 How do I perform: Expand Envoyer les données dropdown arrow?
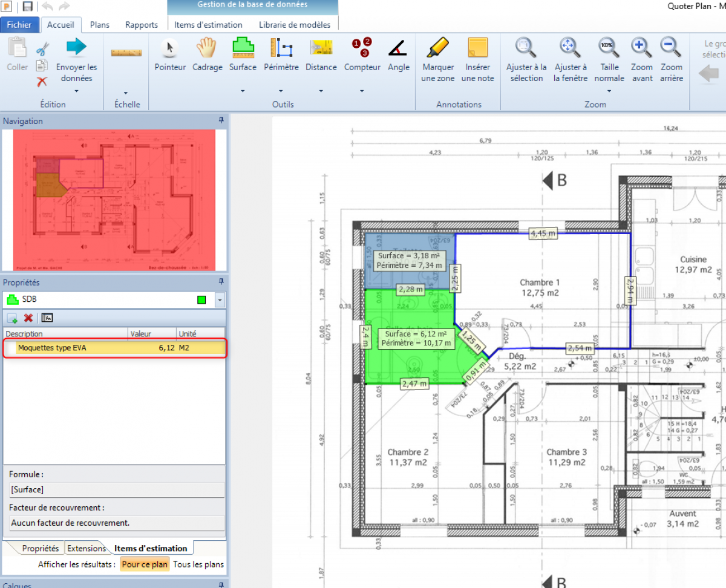click(x=76, y=91)
